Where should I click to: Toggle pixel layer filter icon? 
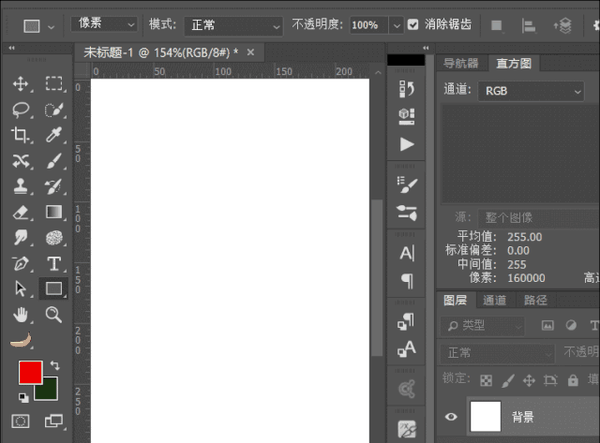(x=548, y=326)
